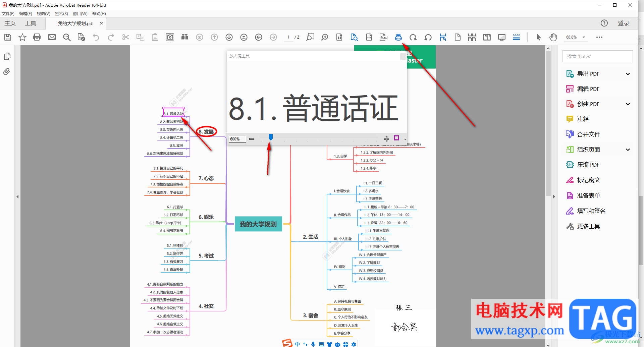
Task: Click the 登录 sign-in button
Action: 624,23
